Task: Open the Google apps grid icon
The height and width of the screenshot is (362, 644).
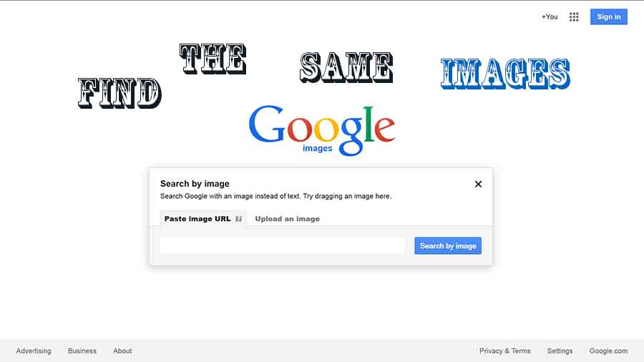Action: [x=574, y=17]
